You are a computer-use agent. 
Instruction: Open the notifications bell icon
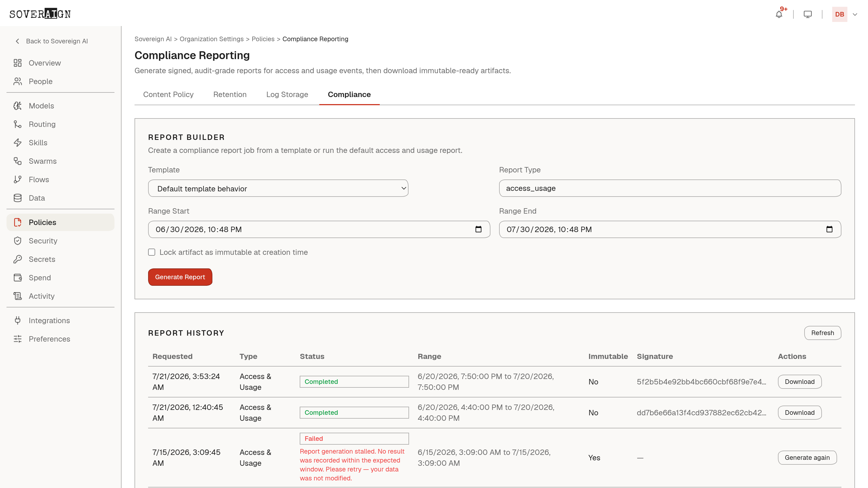tap(779, 14)
